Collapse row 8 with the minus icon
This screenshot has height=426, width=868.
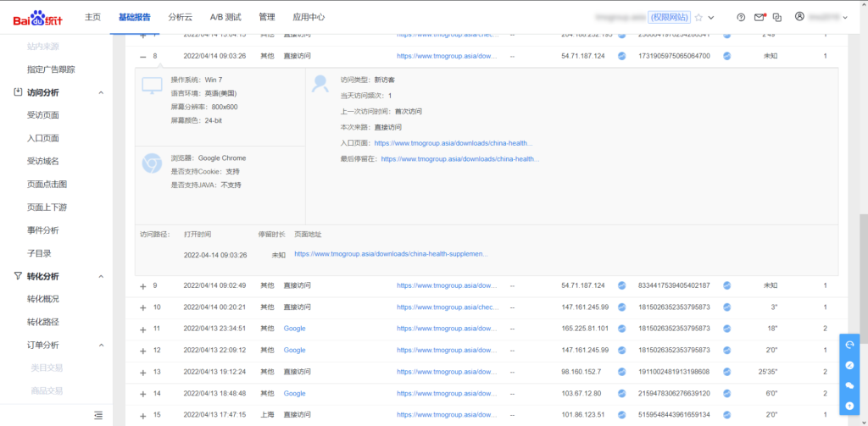point(142,57)
